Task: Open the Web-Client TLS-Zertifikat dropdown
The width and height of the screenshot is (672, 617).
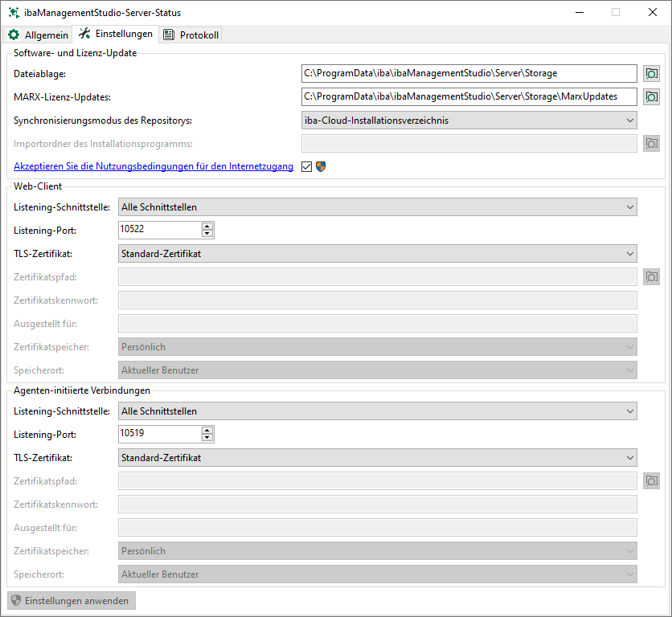Action: point(377,254)
